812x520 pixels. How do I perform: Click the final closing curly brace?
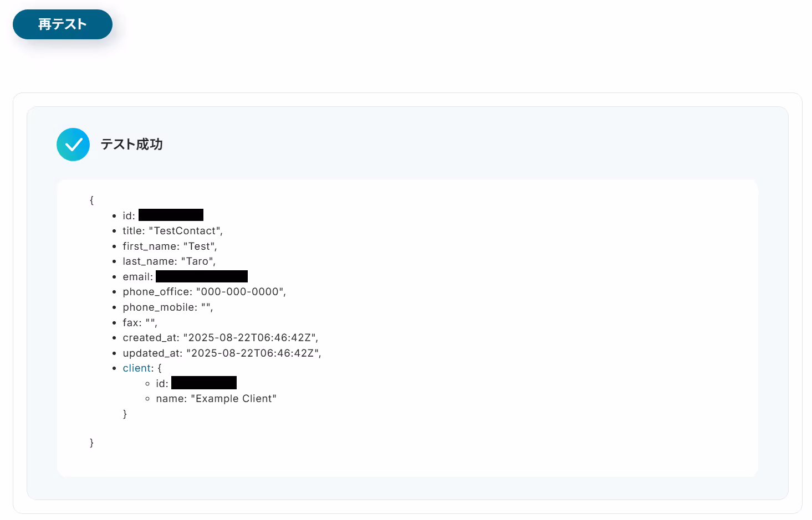pyautogui.click(x=92, y=442)
